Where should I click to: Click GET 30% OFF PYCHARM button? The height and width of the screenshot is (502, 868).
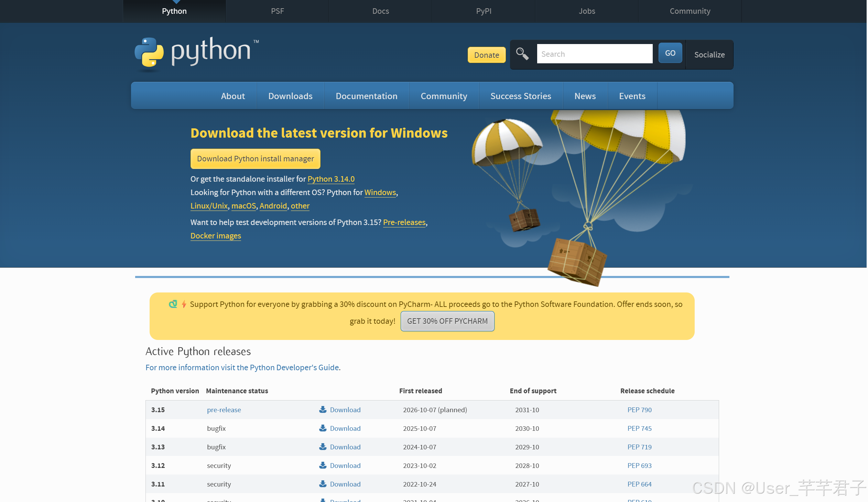click(447, 321)
